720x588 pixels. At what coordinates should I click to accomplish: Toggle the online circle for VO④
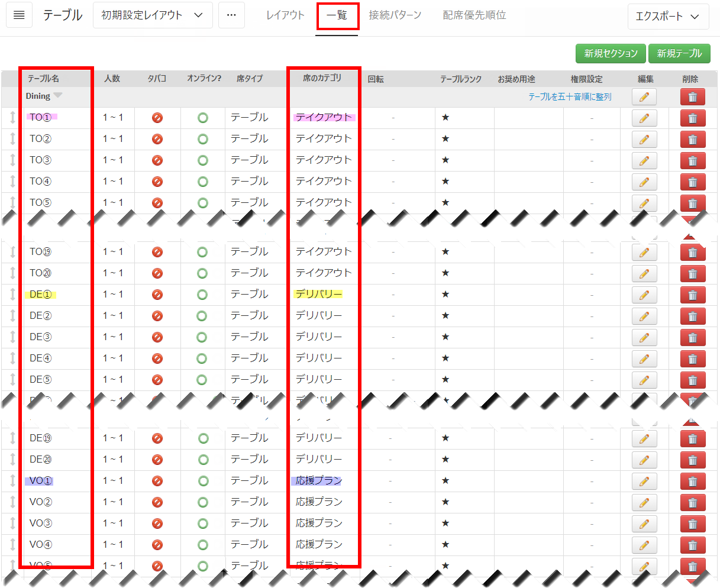click(x=203, y=545)
